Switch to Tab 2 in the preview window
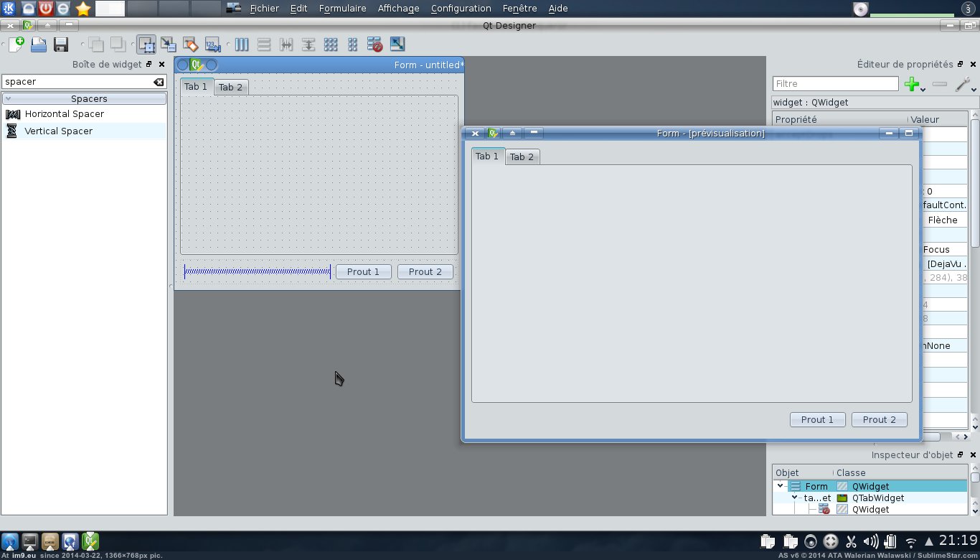This screenshot has height=560, width=980. [522, 157]
